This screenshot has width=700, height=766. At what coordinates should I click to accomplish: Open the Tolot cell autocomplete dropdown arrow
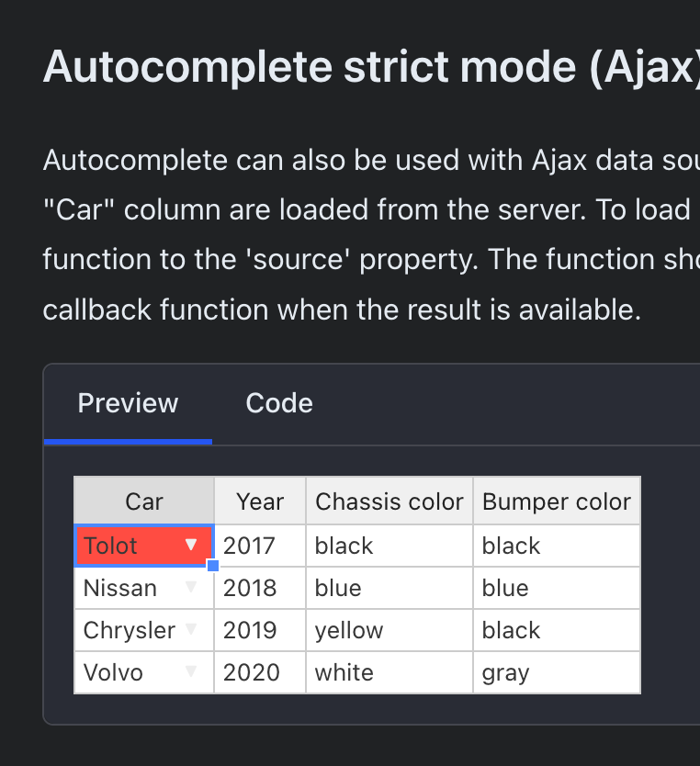pos(191,545)
